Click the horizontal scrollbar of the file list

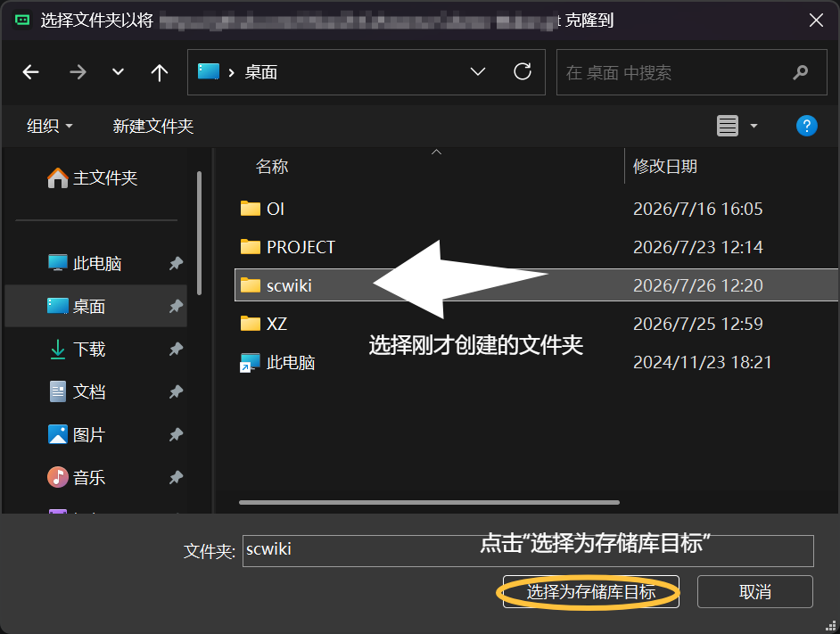(429, 503)
